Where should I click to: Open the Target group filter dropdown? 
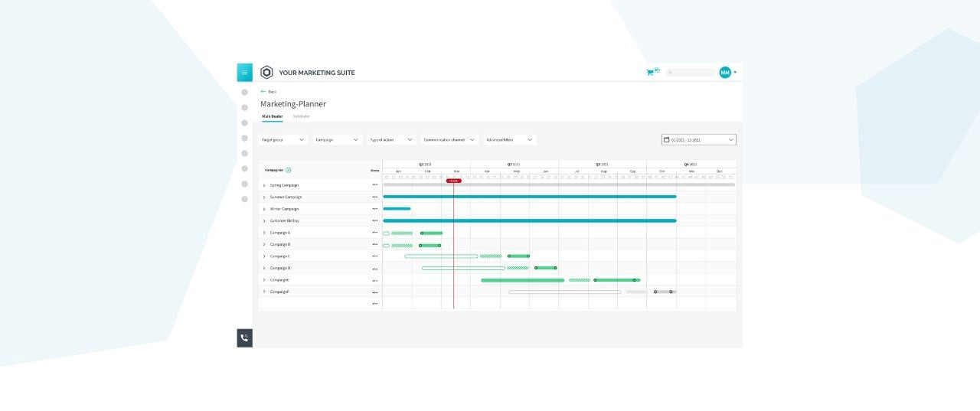[283, 140]
